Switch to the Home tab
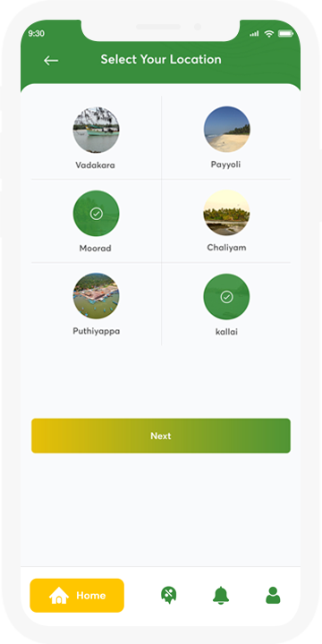Viewport: 322px width, 644px height. (x=77, y=596)
